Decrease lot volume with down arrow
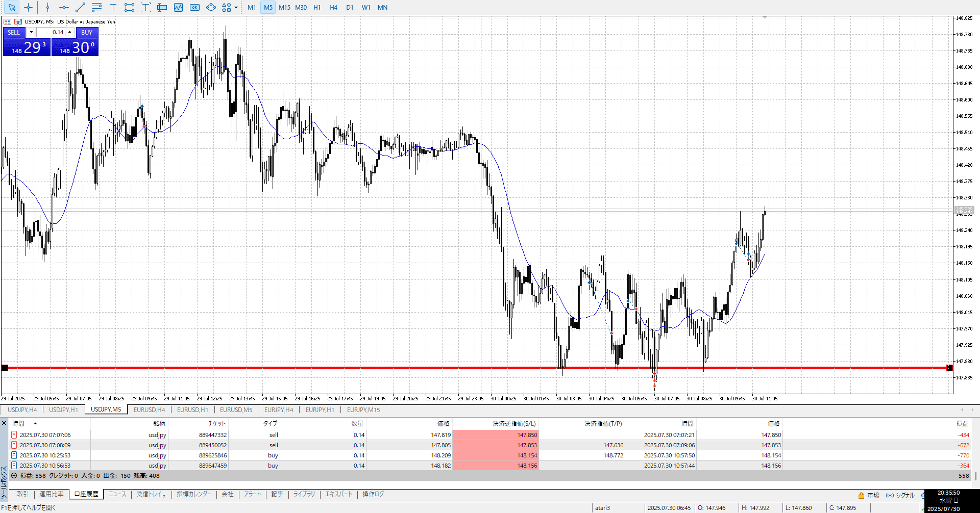 31,32
